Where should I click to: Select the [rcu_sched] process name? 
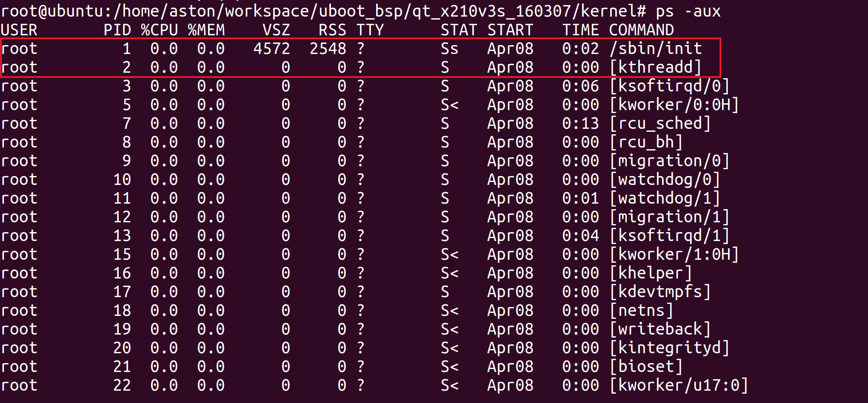(x=660, y=123)
